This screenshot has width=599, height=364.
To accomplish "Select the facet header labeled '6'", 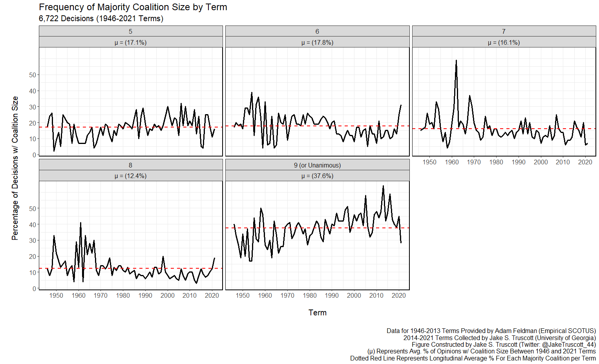I will [x=317, y=31].
